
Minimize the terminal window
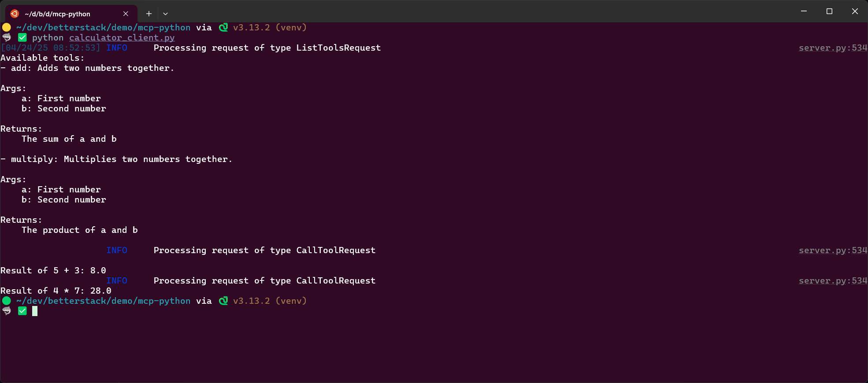[804, 11]
